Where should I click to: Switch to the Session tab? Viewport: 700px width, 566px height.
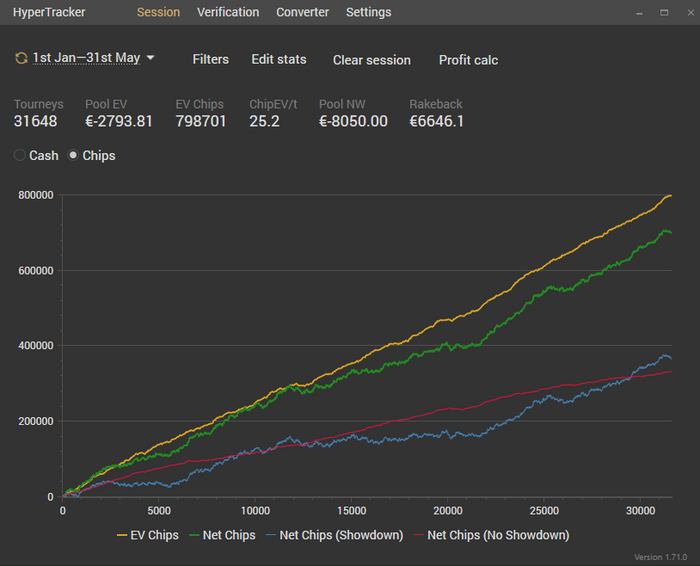click(158, 12)
